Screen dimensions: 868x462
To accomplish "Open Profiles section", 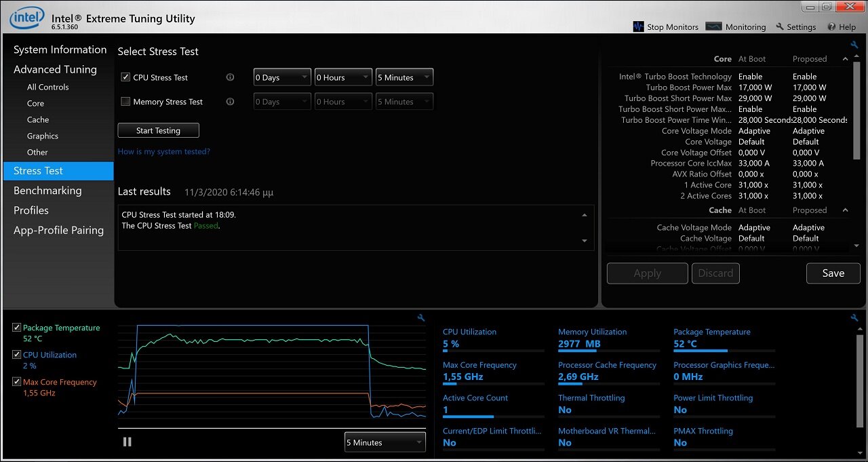I will click(31, 210).
